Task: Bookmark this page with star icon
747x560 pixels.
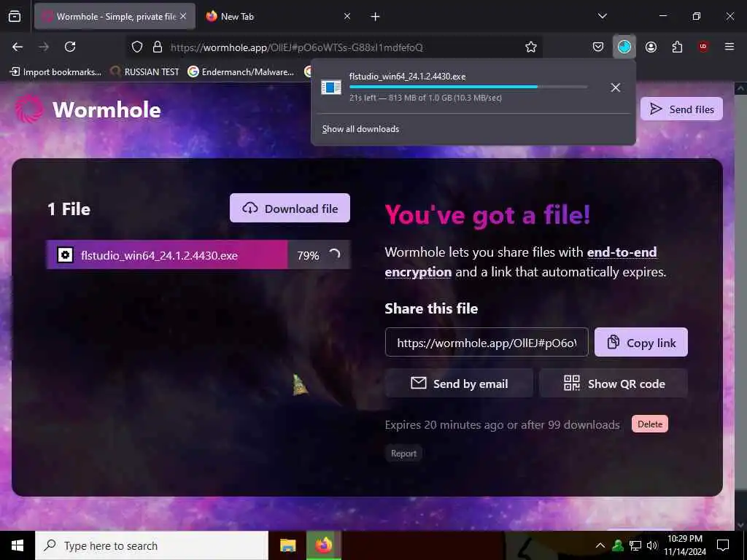Action: 531,47
